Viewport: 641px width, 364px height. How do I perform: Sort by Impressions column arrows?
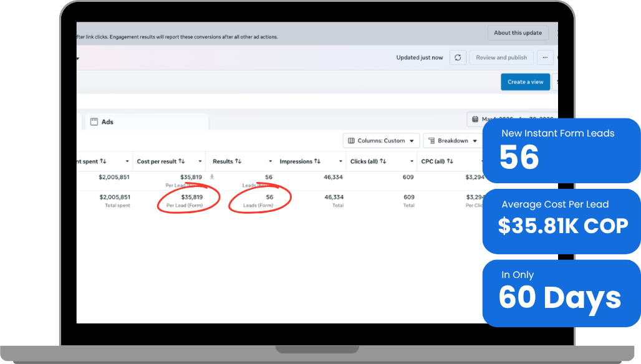tap(317, 161)
